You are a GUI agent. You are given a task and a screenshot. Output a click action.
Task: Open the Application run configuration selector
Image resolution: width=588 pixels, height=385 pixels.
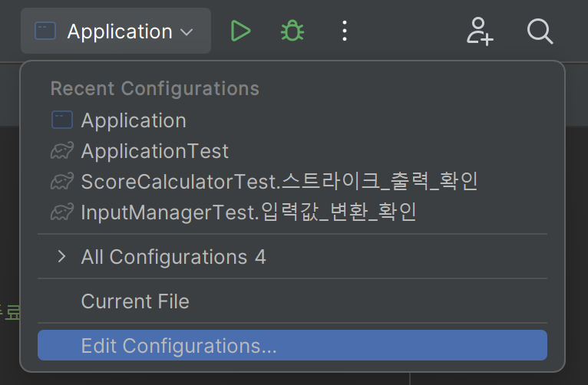pyautogui.click(x=116, y=31)
